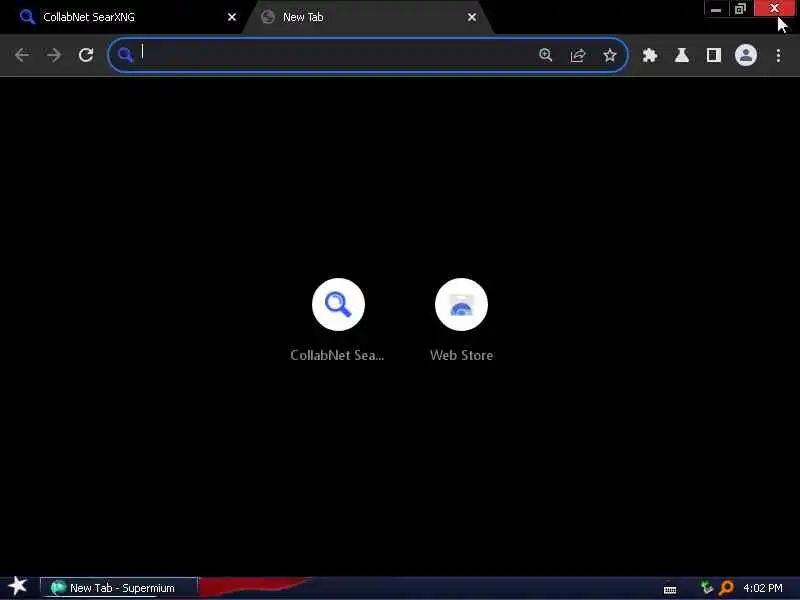The height and width of the screenshot is (600, 800).
Task: Switch to the CollabNet SearXNG tab
Action: click(121, 17)
